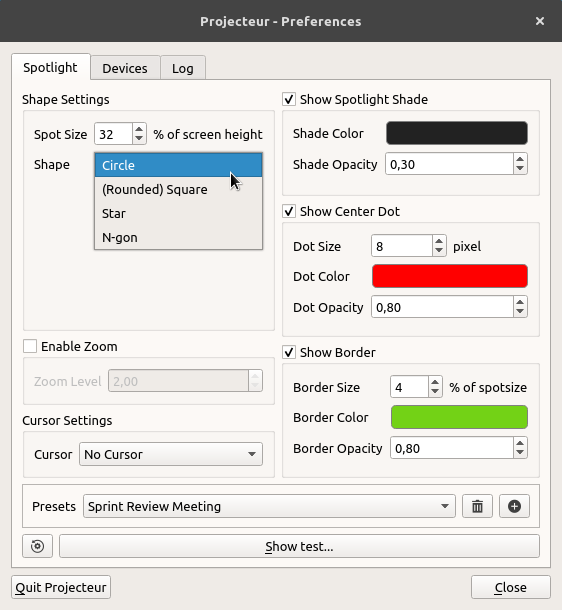Increase Border Size with up arrow
The height and width of the screenshot is (610, 562).
[x=435, y=382]
